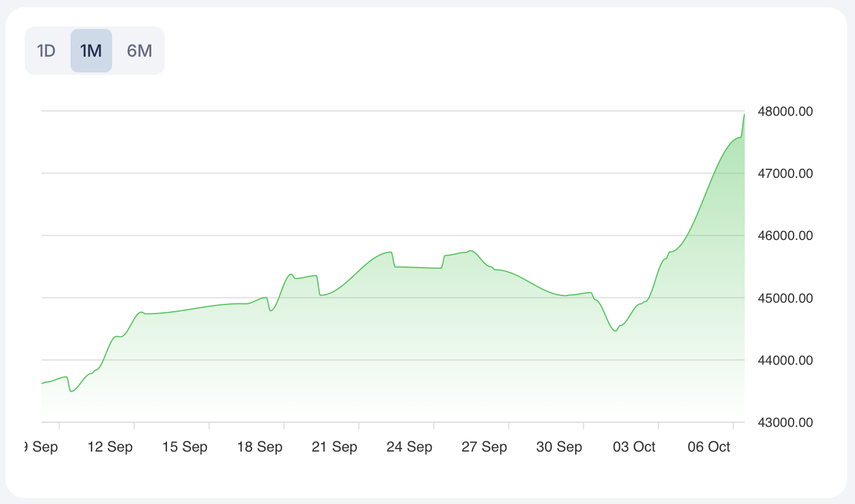Screen dimensions: 855x504
Task: Click the 21 Sep date label
Action: pyautogui.click(x=335, y=447)
